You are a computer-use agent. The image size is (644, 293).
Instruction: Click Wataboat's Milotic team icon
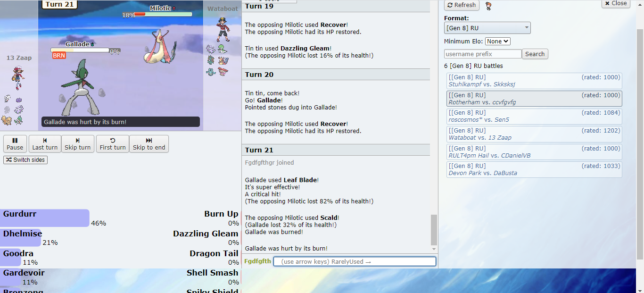[223, 60]
